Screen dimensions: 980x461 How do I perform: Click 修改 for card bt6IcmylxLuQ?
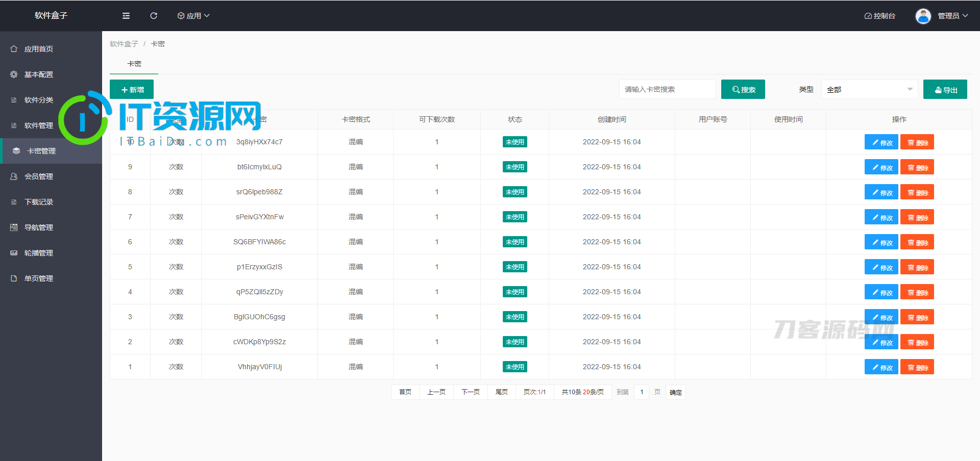click(881, 167)
